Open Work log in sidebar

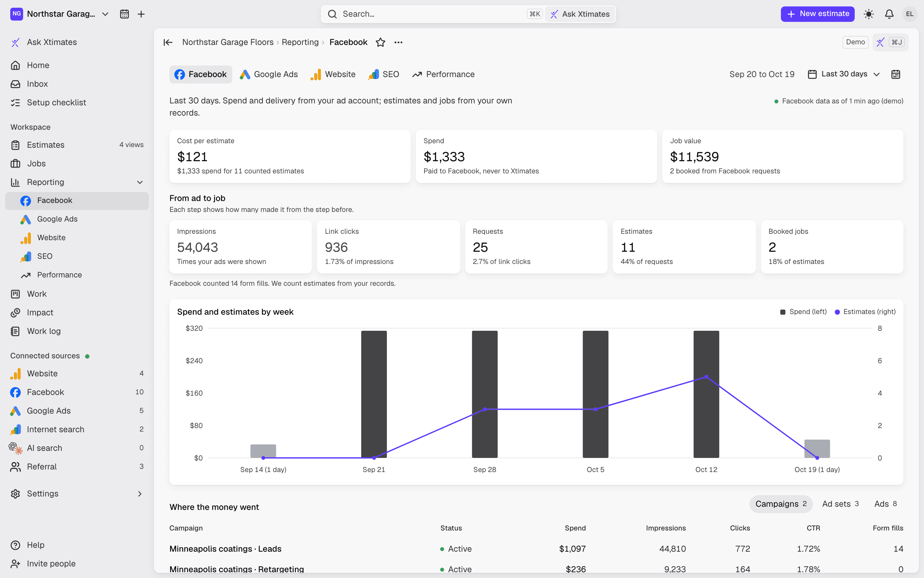tap(76, 331)
